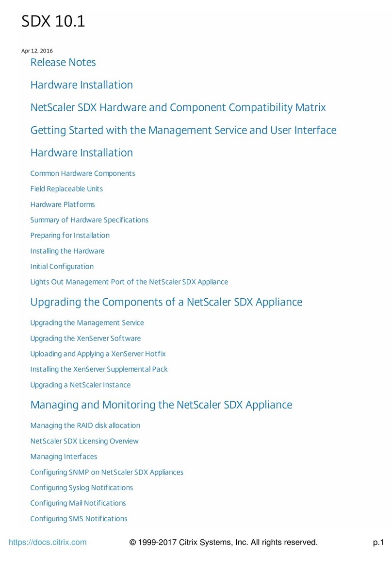Click the SDX 10.1 page title
392x562 pixels.
[x=53, y=21]
